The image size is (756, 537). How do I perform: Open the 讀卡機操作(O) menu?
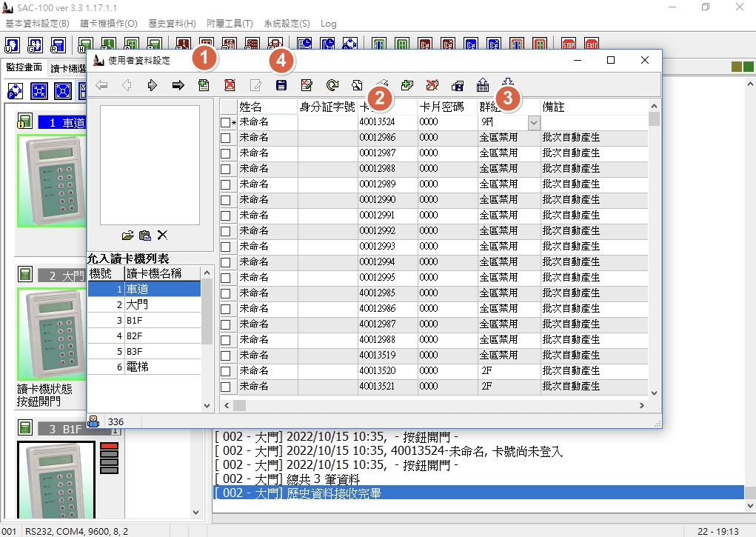(x=109, y=23)
